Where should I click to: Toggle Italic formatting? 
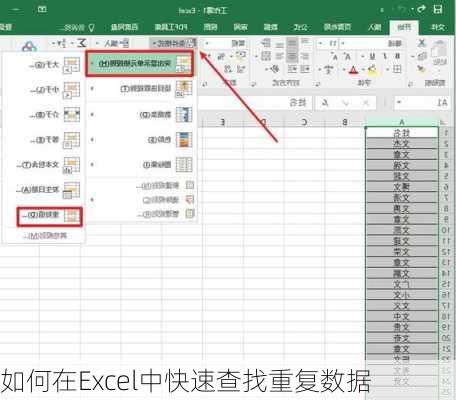point(385,56)
